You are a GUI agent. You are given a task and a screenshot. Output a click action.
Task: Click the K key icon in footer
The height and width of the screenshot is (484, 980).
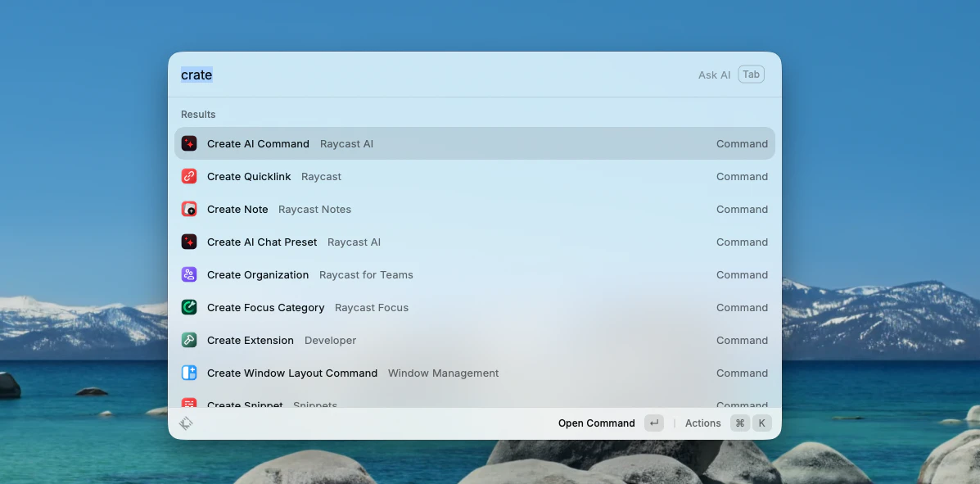(x=762, y=423)
